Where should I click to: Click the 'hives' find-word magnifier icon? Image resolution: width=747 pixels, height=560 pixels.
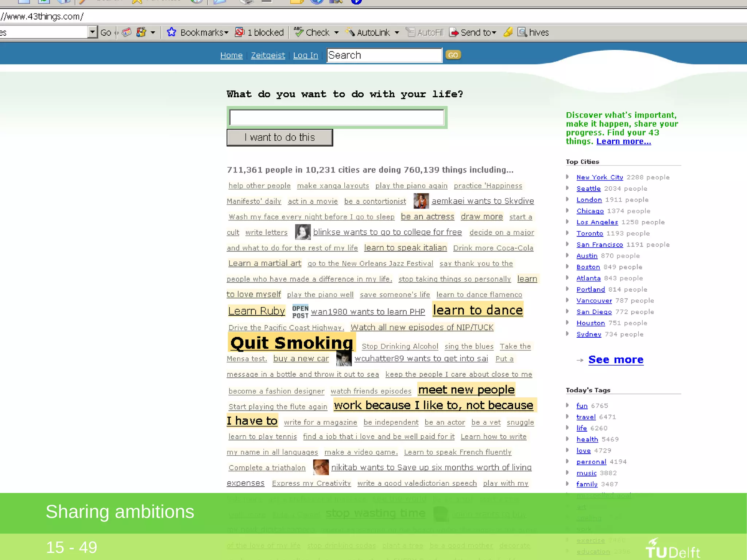coord(522,32)
